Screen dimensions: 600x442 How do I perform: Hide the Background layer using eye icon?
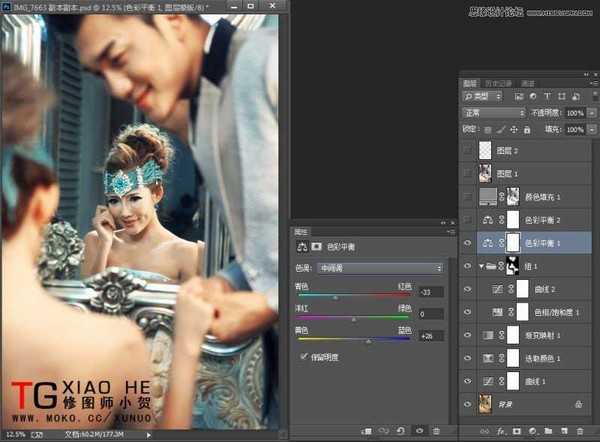(x=467, y=403)
